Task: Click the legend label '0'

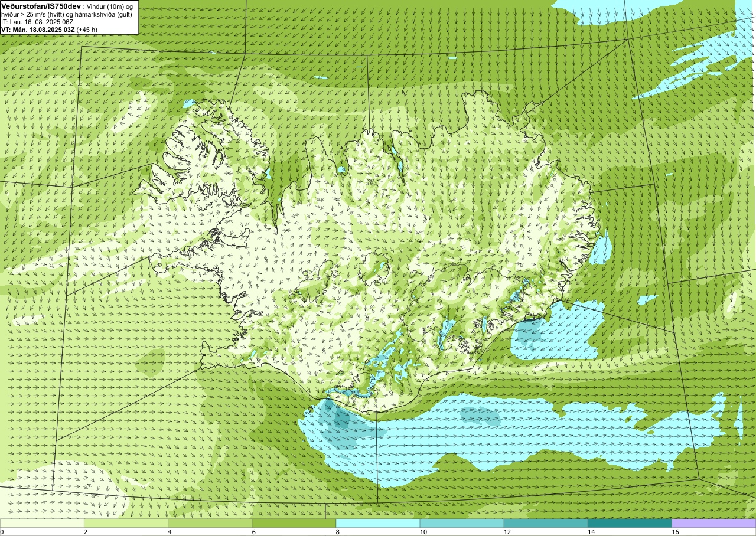Action: pyautogui.click(x=2, y=532)
